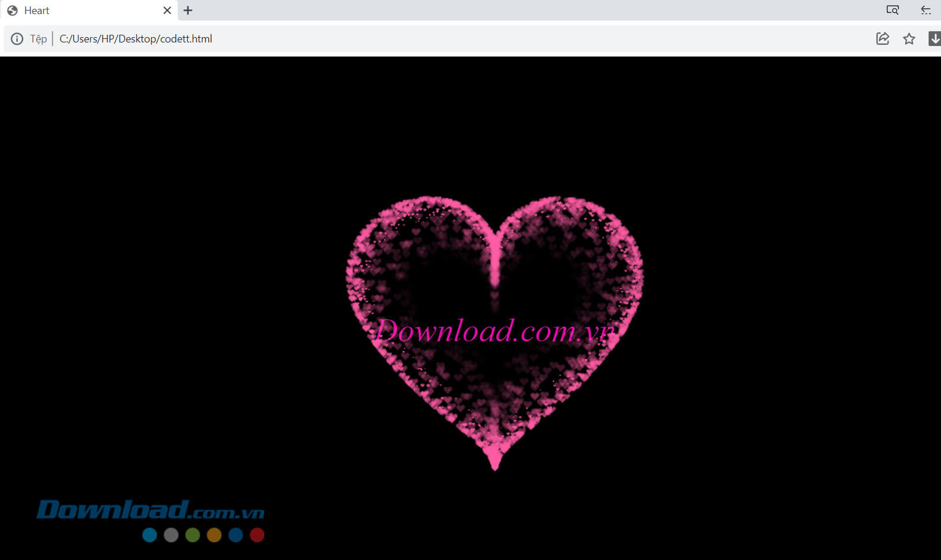
Task: Open a new tab with the plus button
Action: (188, 10)
